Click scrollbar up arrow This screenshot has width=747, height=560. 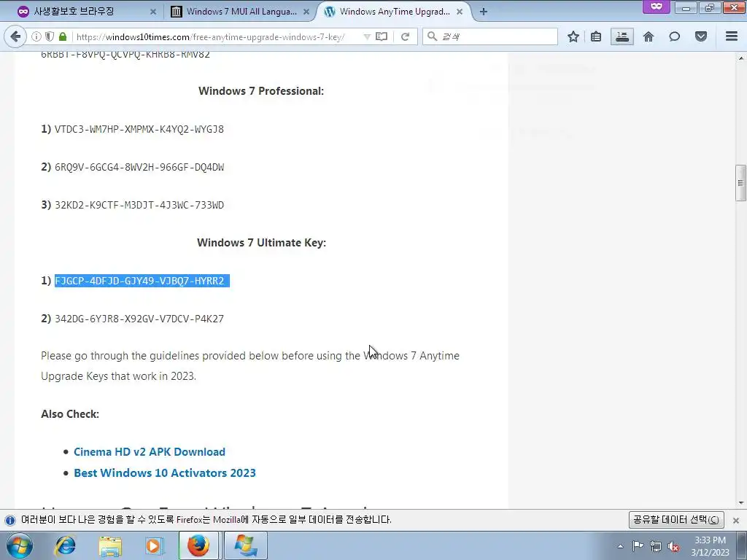coord(741,58)
